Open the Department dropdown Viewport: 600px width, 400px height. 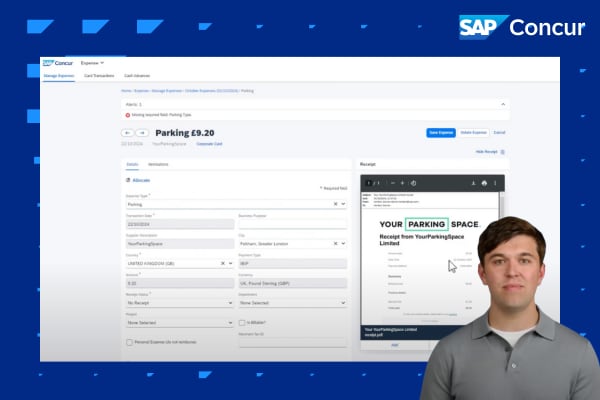point(292,302)
